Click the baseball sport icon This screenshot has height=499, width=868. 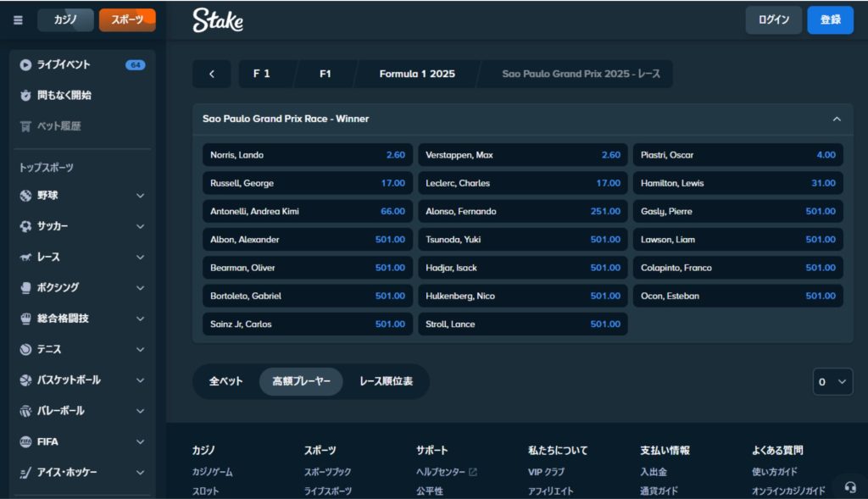25,196
